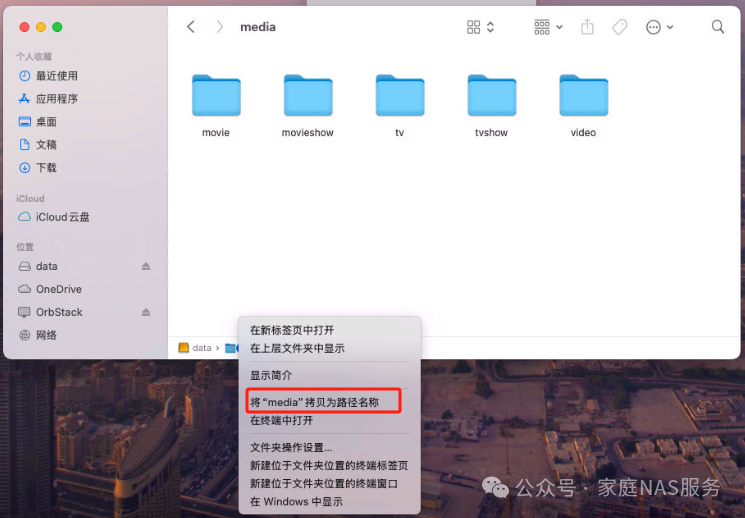Choose 在 Windows 中显示 from the menu
Screen dimensions: 745x518
point(296,502)
